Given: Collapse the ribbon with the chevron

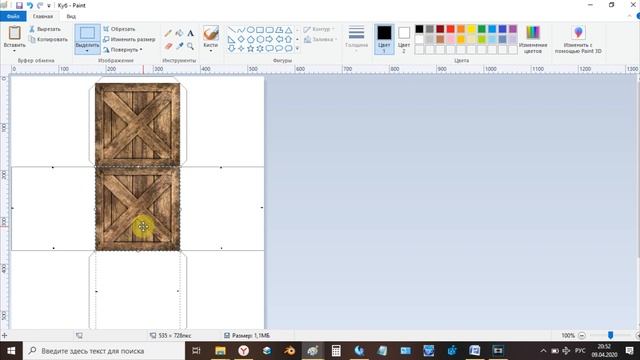Looking at the screenshot, I should (629, 16).
